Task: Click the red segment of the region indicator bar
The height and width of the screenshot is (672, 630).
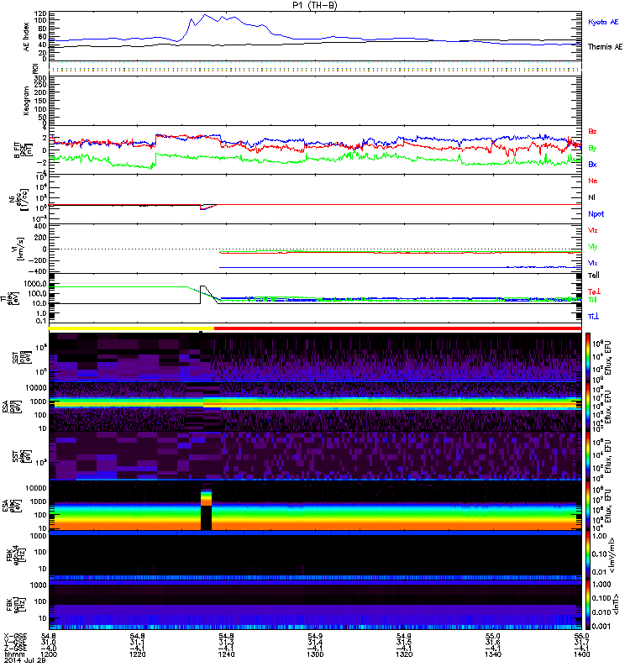Action: tap(397, 328)
